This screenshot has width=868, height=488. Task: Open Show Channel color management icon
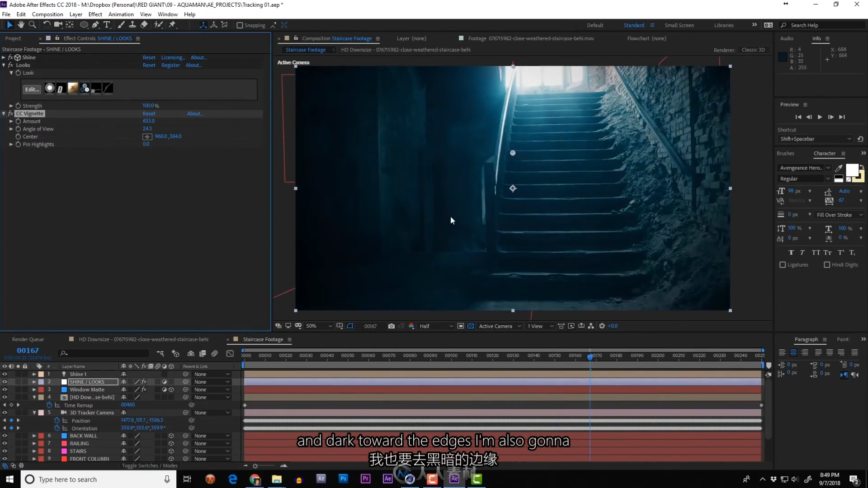[x=411, y=326]
